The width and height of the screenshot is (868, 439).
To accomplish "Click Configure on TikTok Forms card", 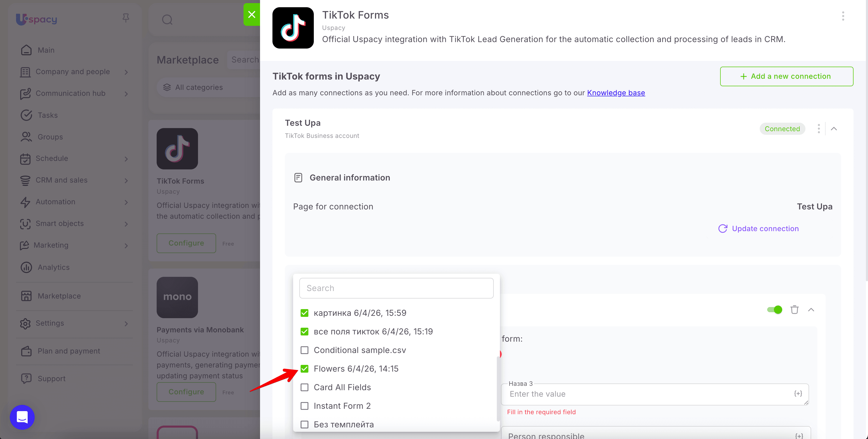I will point(186,243).
